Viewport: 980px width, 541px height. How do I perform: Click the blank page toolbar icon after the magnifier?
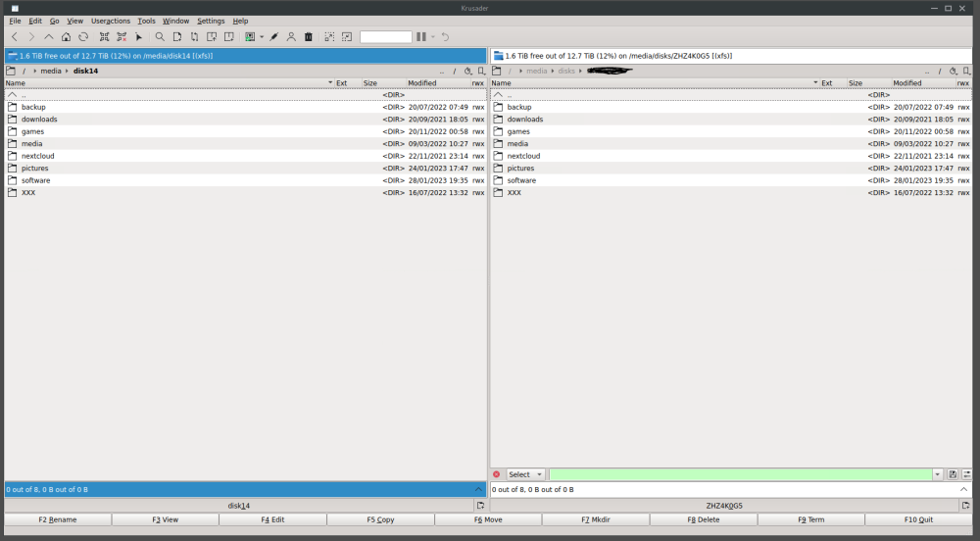click(x=177, y=37)
